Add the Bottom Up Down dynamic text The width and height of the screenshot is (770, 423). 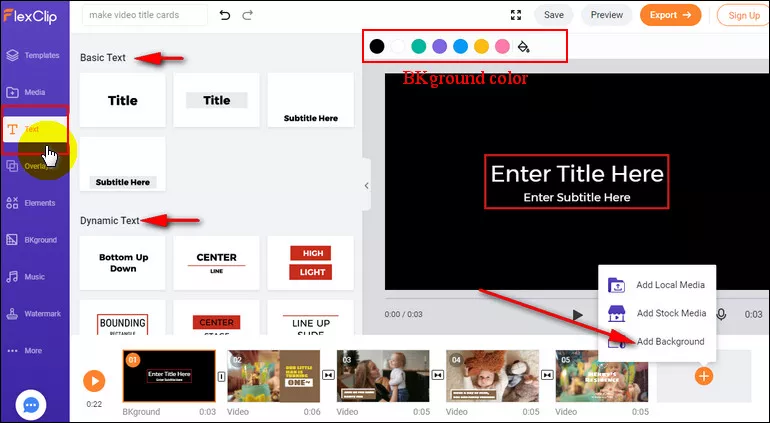[123, 263]
